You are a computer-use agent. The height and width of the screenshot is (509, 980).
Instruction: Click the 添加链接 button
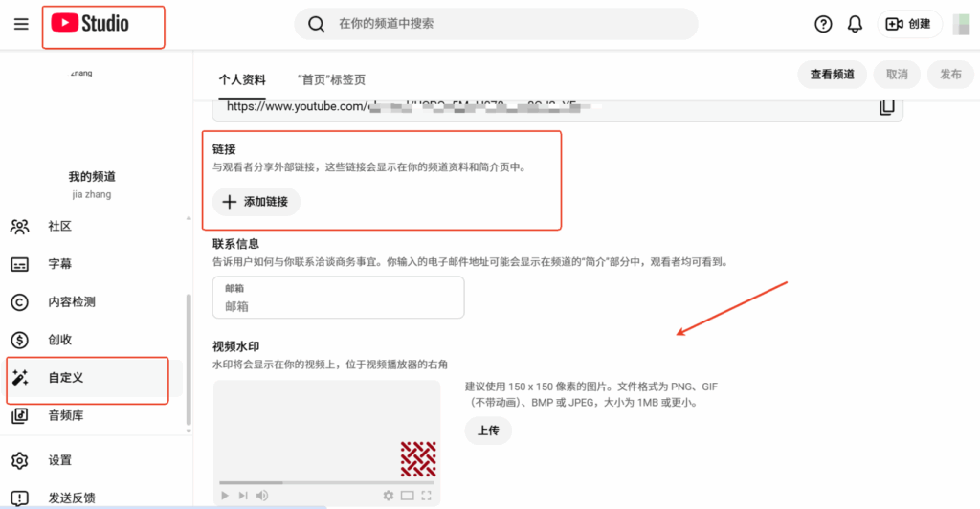click(256, 202)
